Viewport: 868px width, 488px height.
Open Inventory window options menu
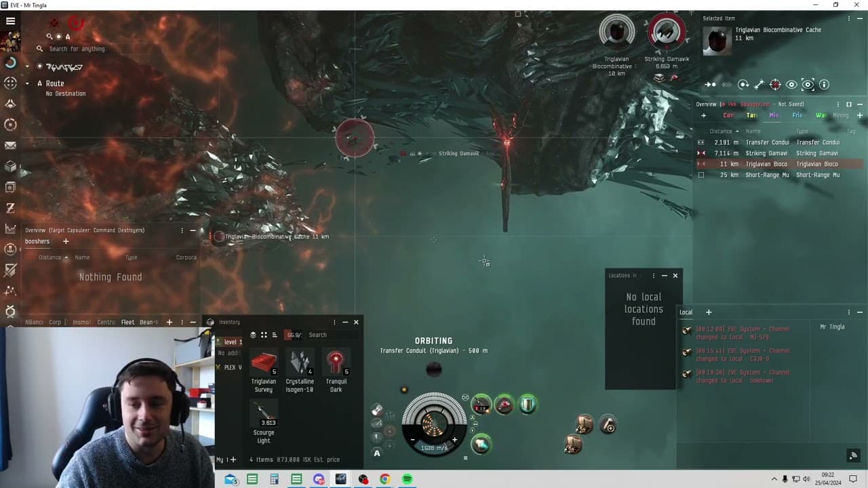(334, 322)
